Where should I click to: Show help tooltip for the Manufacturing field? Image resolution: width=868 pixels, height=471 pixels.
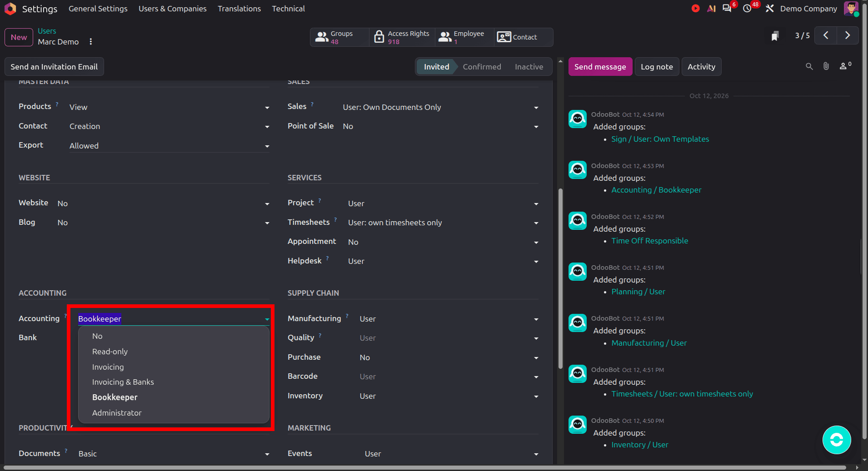click(x=347, y=315)
